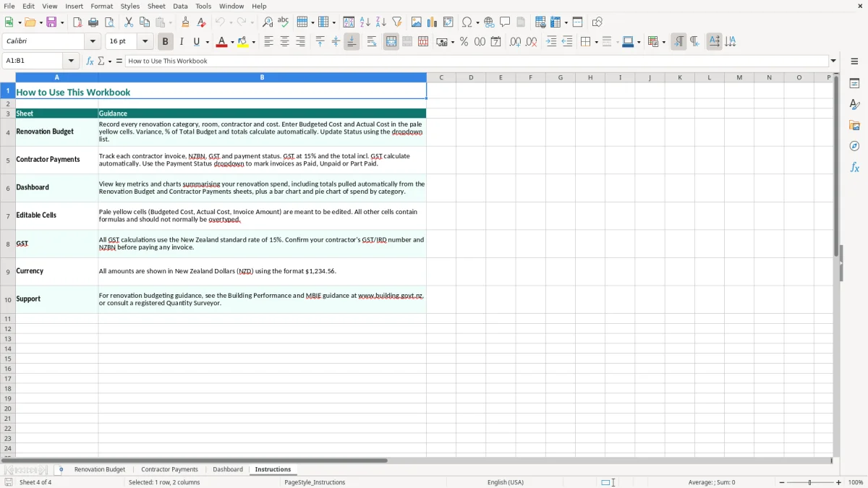Toggle Align Bottom vertical alignment
This screenshot has height=488, width=868.
point(352,42)
